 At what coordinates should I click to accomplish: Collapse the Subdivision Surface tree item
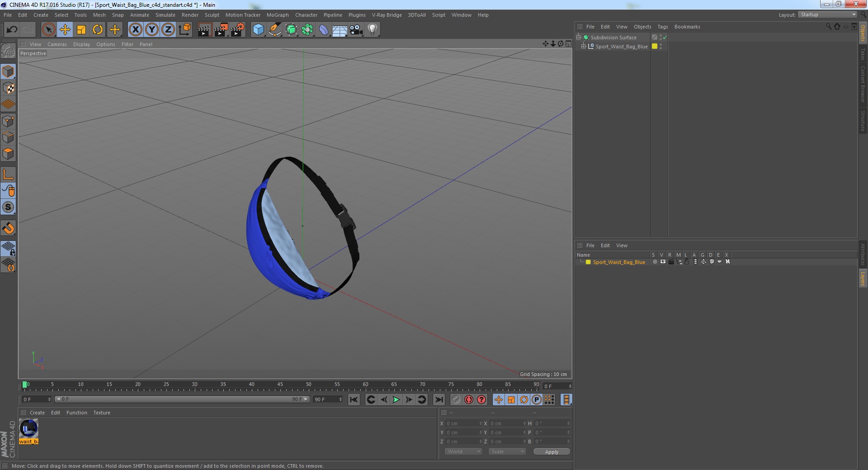578,37
